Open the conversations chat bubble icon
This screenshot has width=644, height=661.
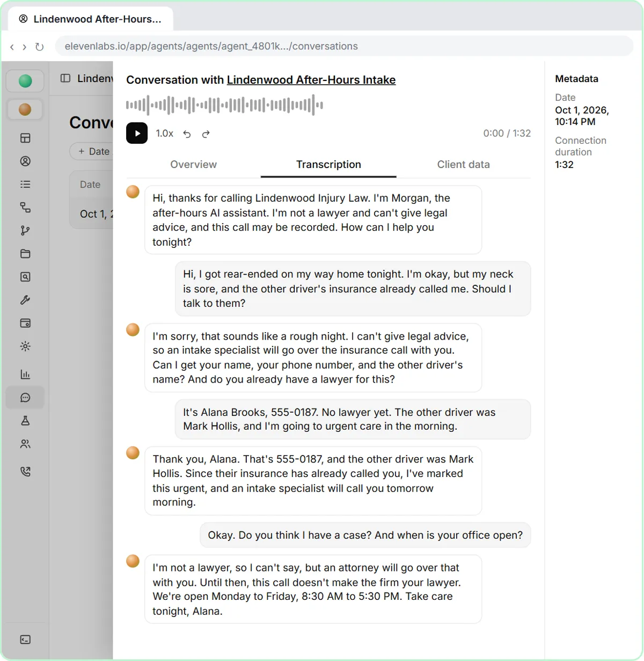tap(25, 398)
